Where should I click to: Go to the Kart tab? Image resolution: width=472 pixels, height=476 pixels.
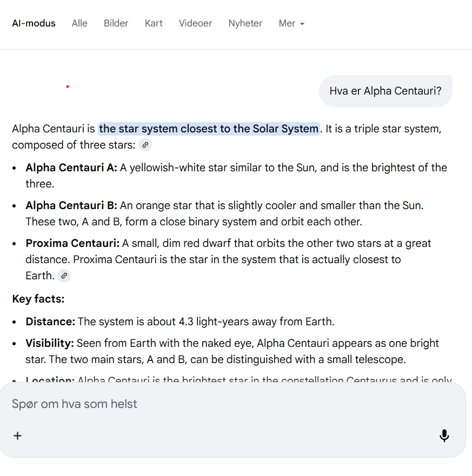[x=154, y=23]
